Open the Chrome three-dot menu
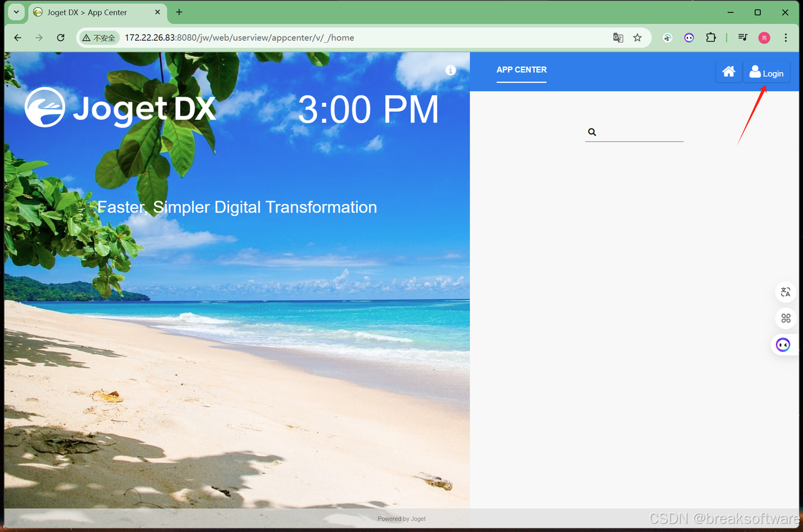This screenshot has width=803, height=532. pos(786,38)
